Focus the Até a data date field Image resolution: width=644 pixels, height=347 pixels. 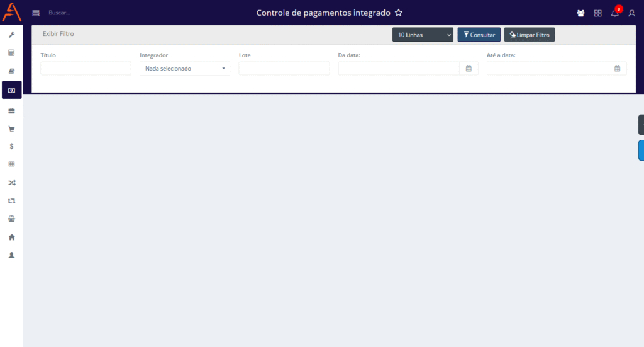[548, 69]
